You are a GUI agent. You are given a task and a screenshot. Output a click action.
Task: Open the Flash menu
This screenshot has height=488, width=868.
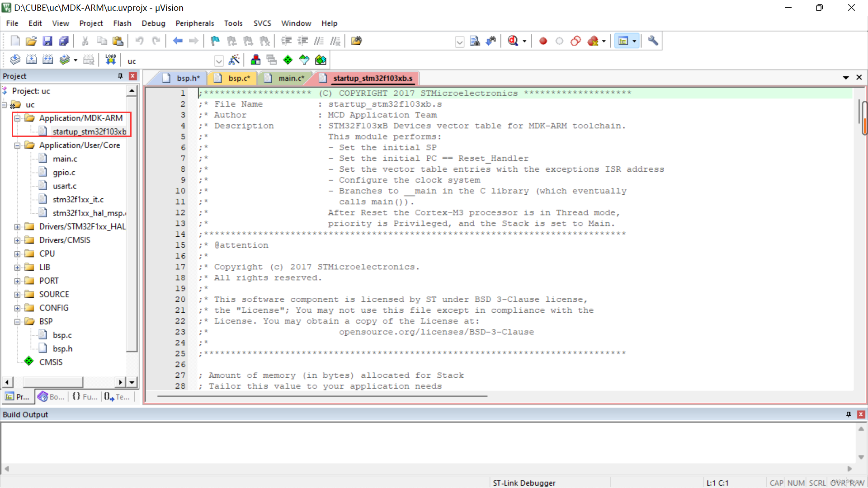tap(122, 23)
